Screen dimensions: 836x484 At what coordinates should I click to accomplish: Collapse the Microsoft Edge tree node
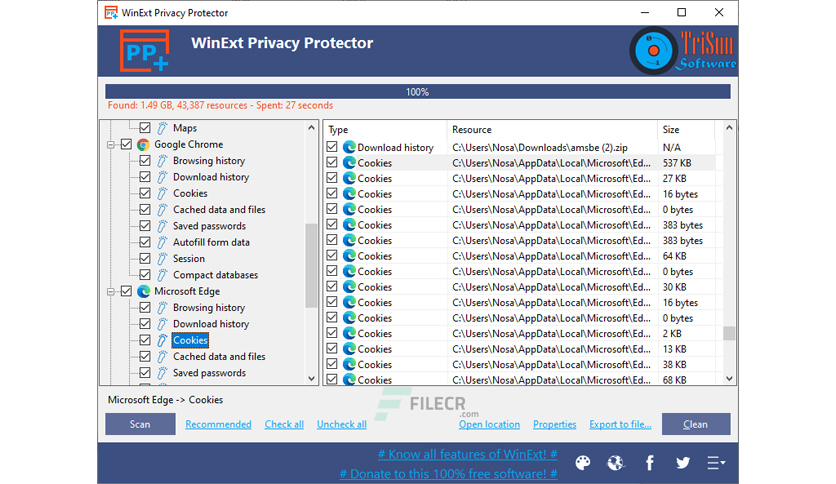[110, 292]
